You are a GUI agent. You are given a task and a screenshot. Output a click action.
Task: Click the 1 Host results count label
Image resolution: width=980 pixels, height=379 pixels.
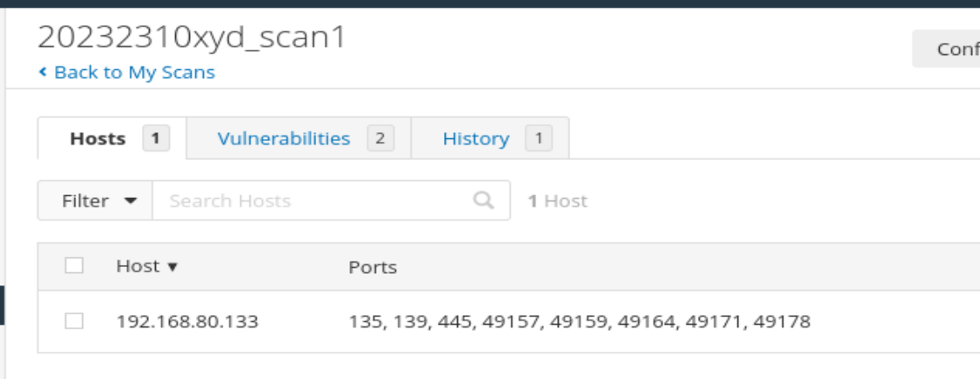tap(557, 200)
